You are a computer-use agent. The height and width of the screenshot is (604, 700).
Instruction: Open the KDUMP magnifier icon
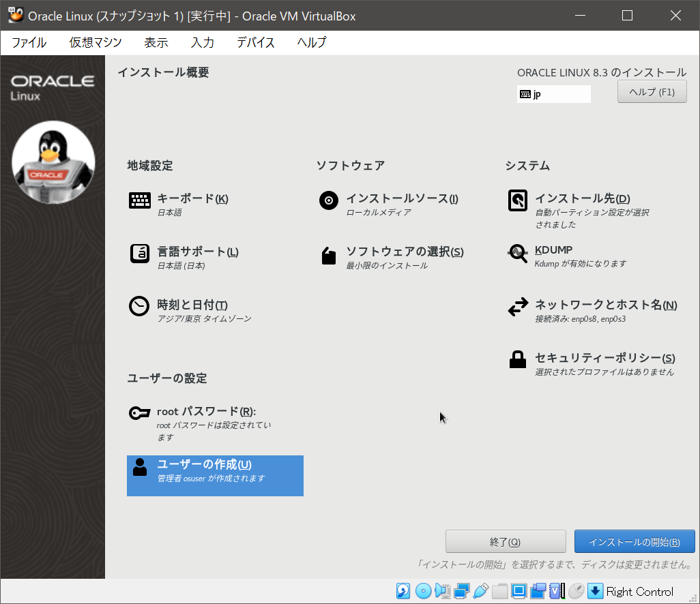coord(518,254)
